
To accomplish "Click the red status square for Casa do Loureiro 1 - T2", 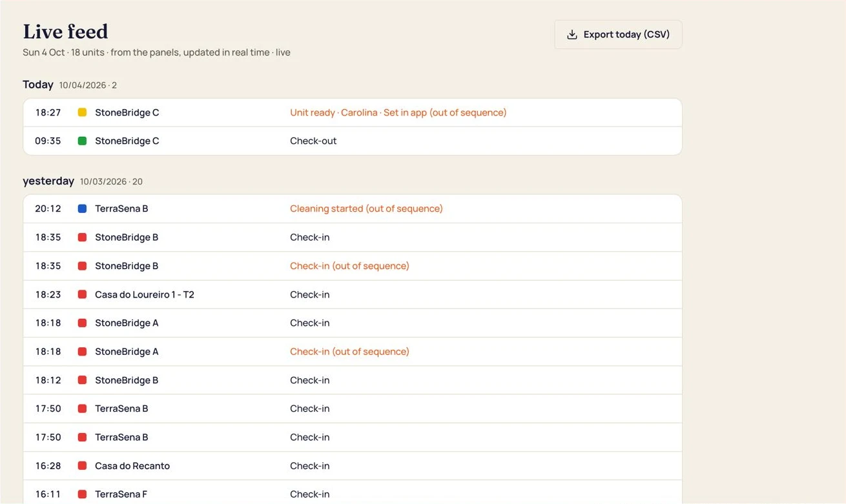I will (82, 294).
